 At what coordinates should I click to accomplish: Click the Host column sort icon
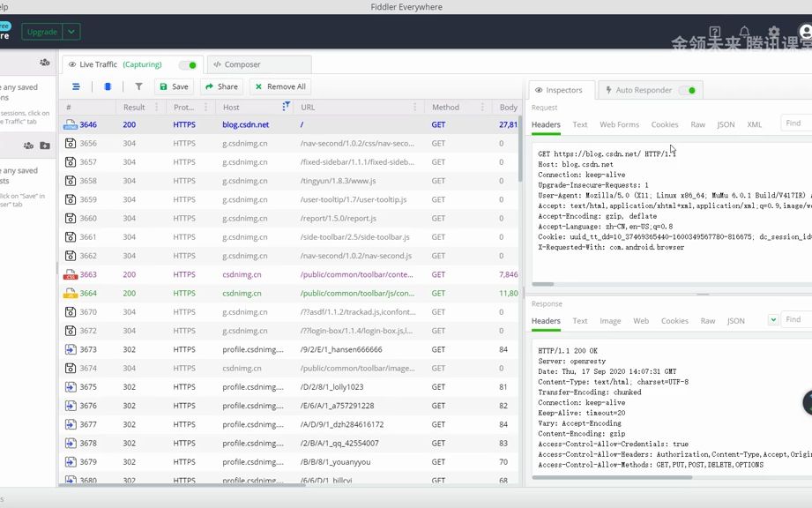tap(286, 106)
